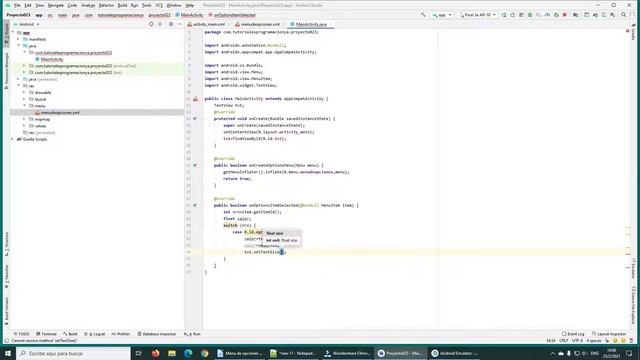Click override gutter icon beside onOptionsItemSelected

(x=195, y=205)
